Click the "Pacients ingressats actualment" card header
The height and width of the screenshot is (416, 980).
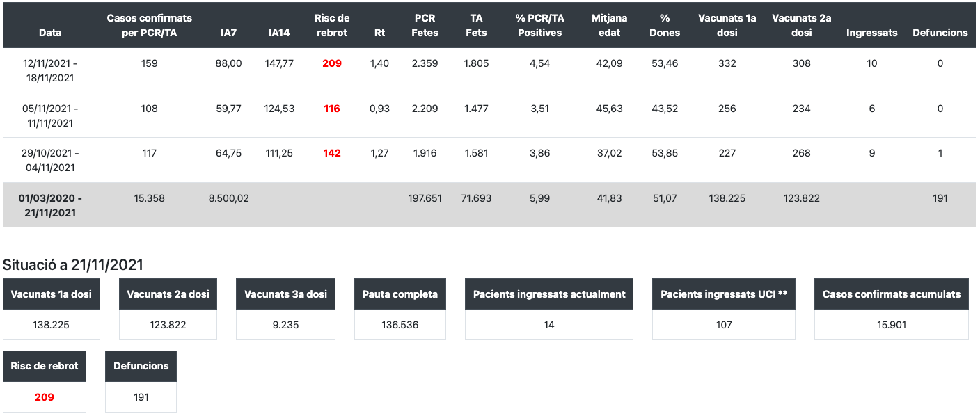[x=549, y=294]
